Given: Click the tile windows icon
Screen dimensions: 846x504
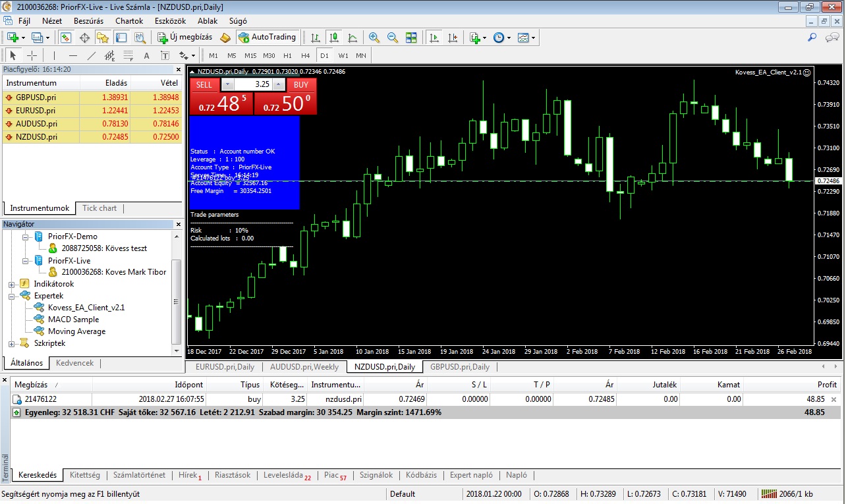Looking at the screenshot, I should click(x=411, y=38).
